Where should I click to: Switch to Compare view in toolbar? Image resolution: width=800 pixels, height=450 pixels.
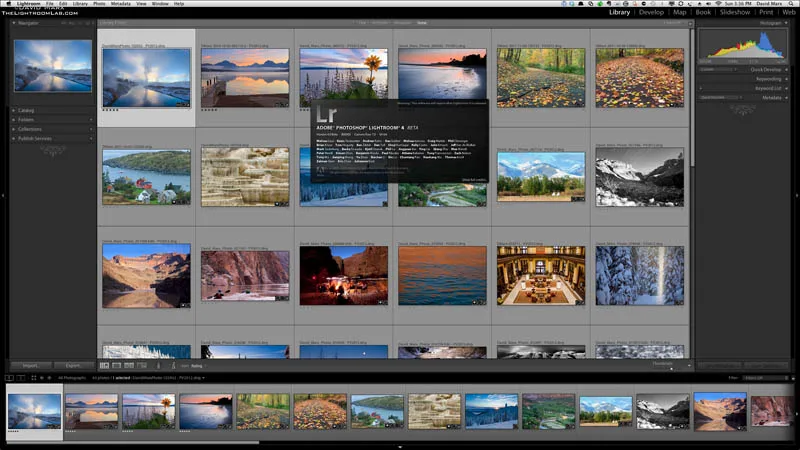tap(129, 365)
